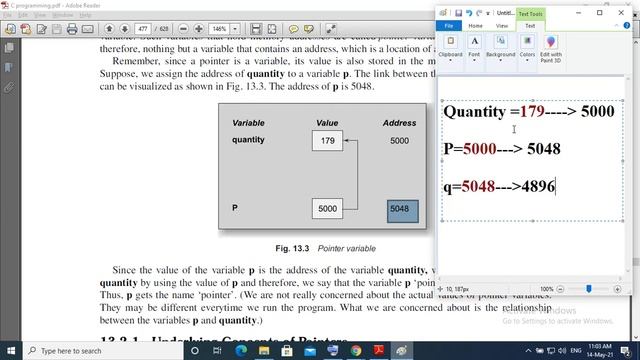Open Adobe Reader Edit menu
The image size is (640, 360).
(23, 15)
